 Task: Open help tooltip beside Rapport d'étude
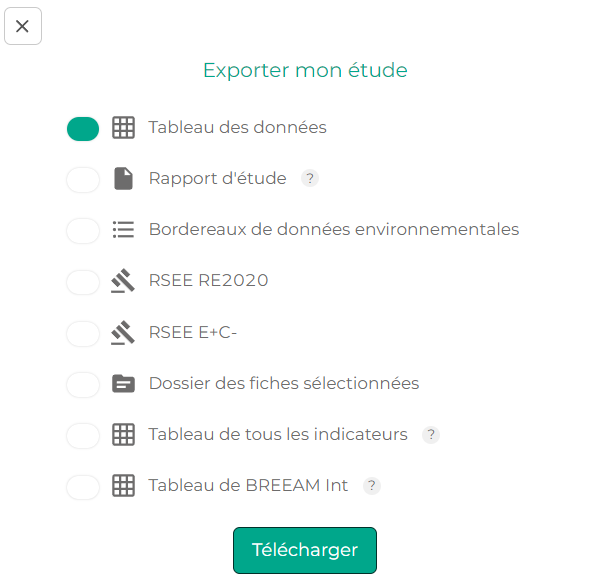[310, 179]
